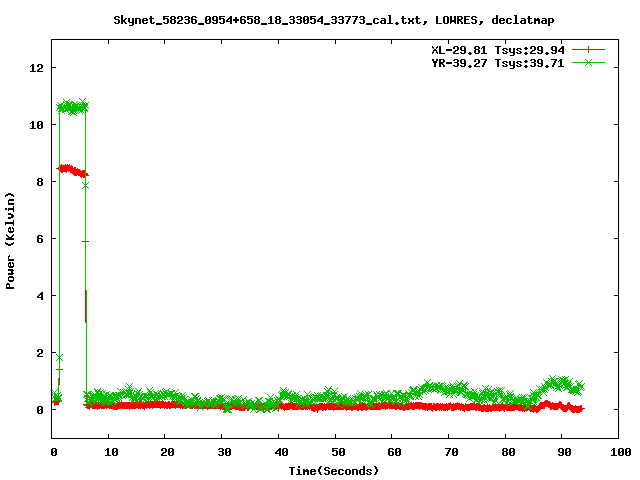This screenshot has width=640, height=480.
Task: Click x-axis tick label 30
Action: [x=224, y=452]
